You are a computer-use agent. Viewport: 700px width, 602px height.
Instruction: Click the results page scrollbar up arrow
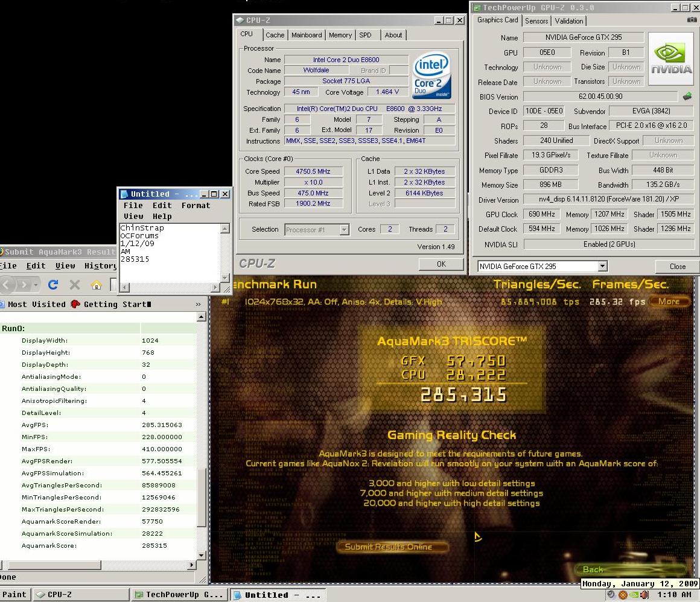(202, 317)
